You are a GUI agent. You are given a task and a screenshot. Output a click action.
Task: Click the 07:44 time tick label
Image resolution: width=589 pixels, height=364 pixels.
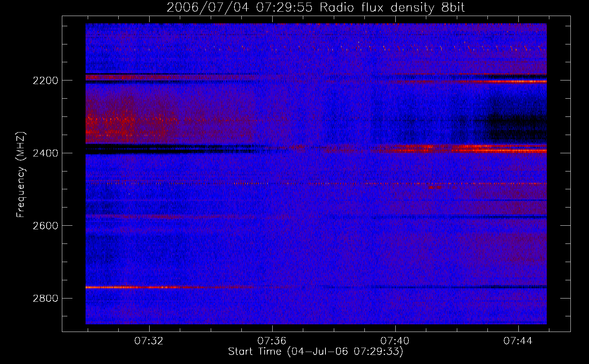[x=518, y=341]
